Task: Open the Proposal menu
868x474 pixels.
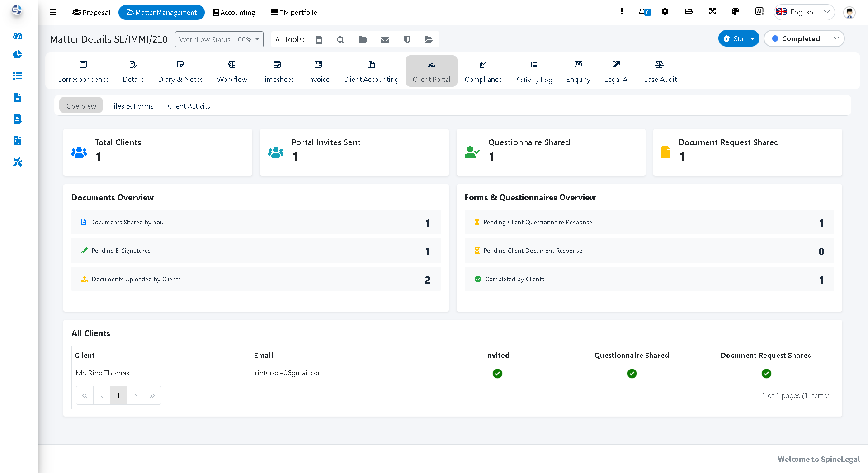Action: click(x=91, y=13)
